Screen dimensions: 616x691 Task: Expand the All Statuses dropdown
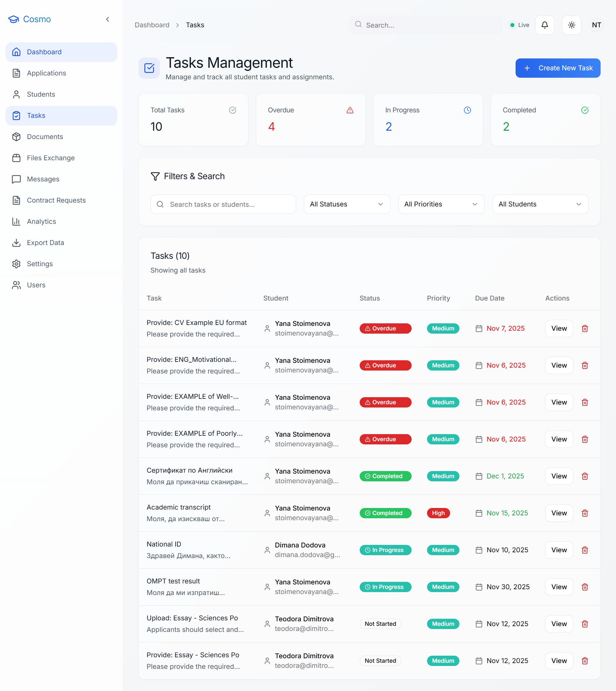click(346, 204)
